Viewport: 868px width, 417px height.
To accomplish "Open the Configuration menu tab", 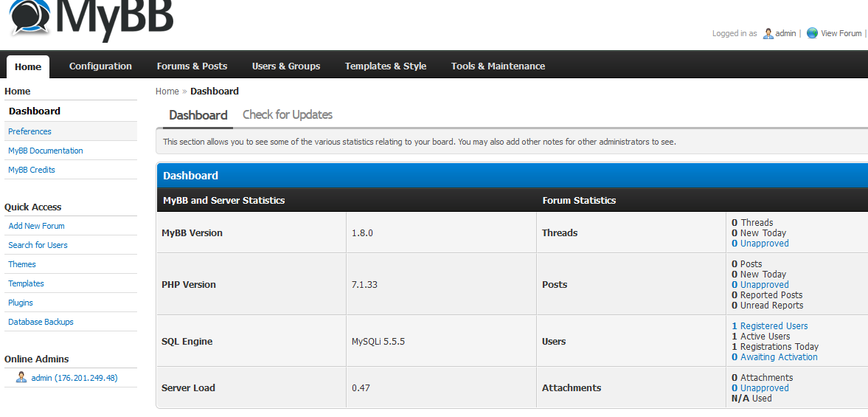I will pos(100,66).
